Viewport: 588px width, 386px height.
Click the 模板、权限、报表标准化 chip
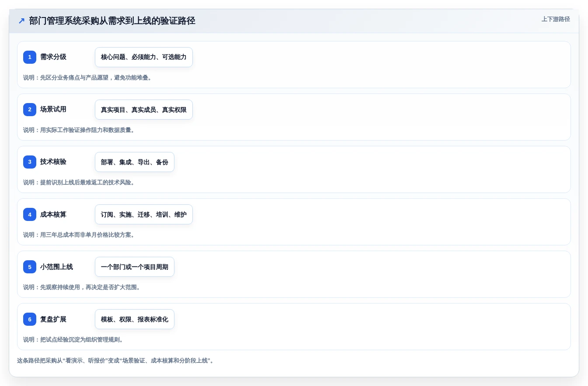pyautogui.click(x=135, y=319)
